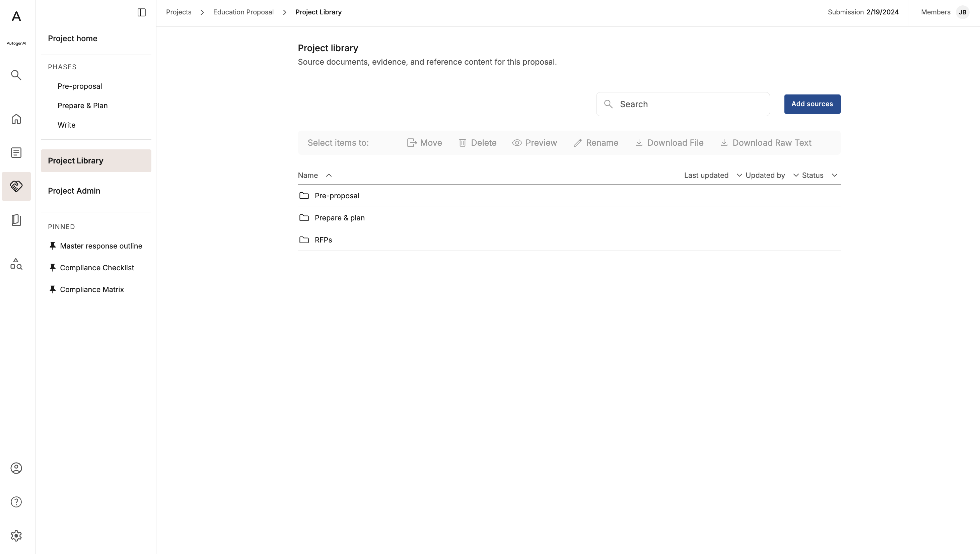Click the Delete toolbar action

coord(478,143)
